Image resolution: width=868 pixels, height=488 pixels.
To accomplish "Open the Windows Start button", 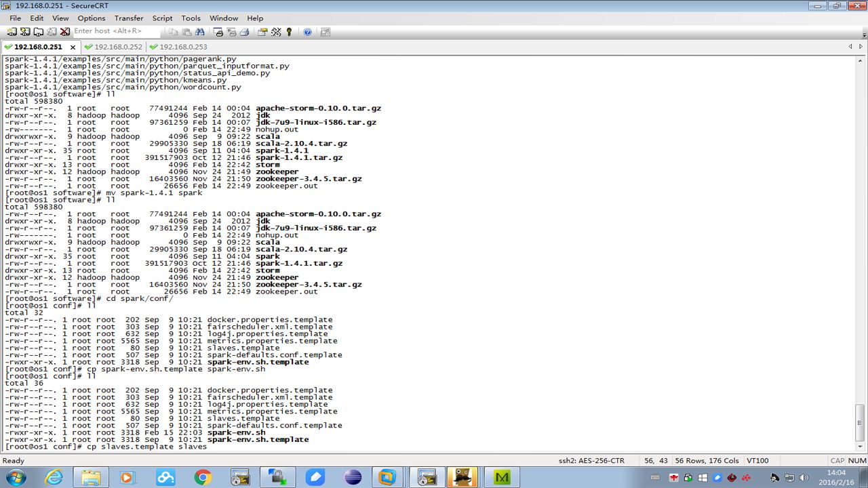I will click(x=15, y=477).
